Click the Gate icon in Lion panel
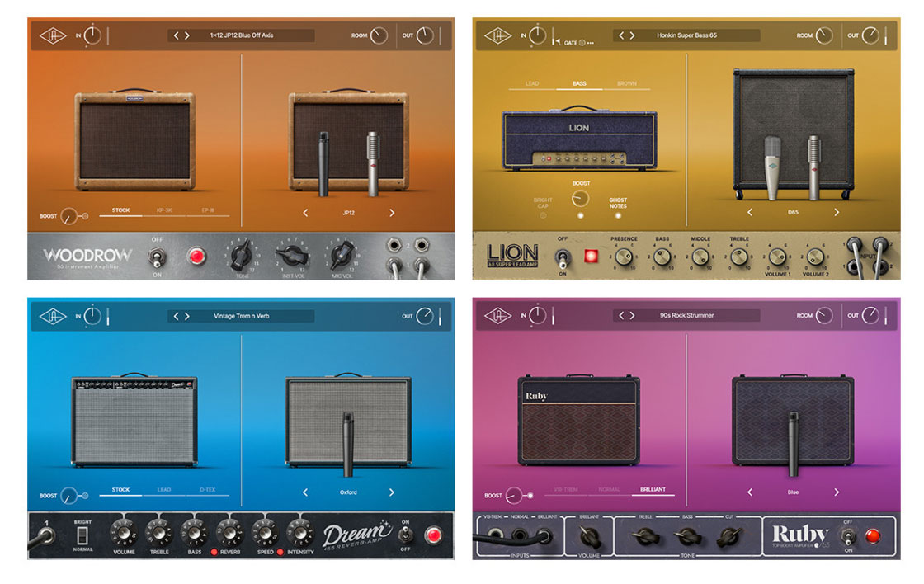924x584 pixels. pyautogui.click(x=582, y=43)
